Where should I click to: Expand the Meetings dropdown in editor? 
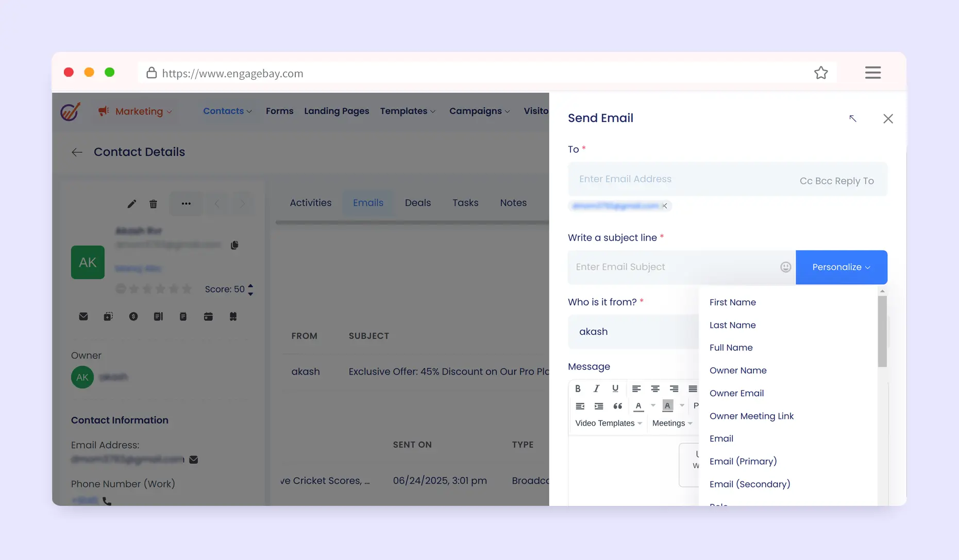[x=672, y=423]
